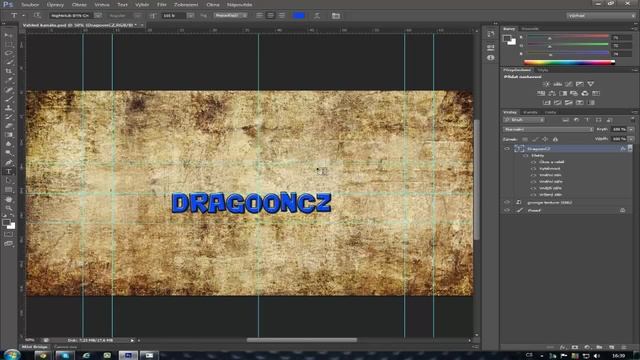Screen dimensions: 640x360
Task: Add a Vibrance adjustment
Action: tap(591, 84)
